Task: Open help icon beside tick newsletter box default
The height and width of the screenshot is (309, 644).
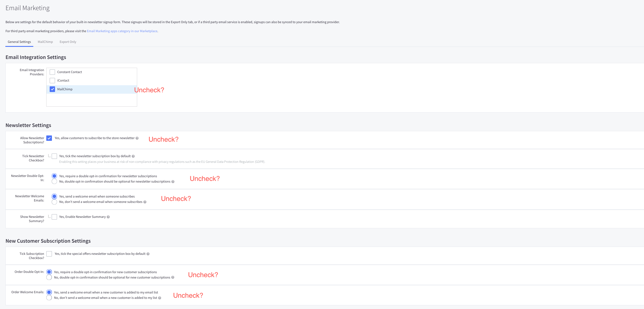Action: [133, 156]
